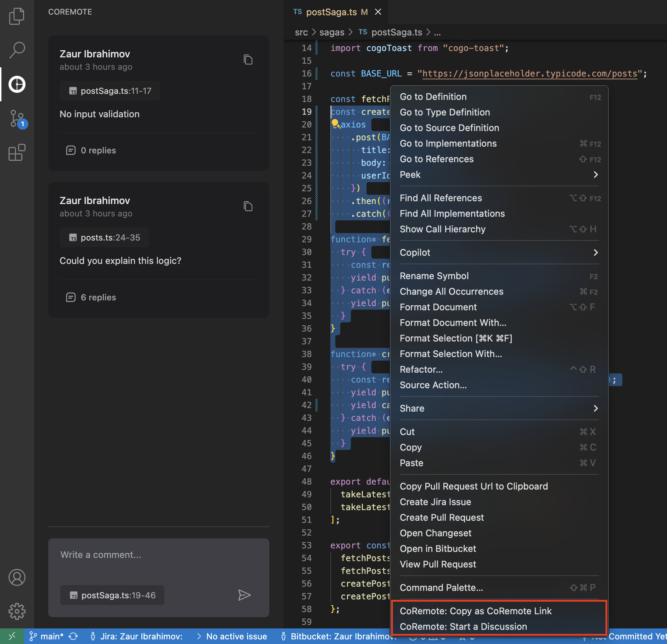Open the main* branch picker
The image size is (667, 644).
pos(46,636)
